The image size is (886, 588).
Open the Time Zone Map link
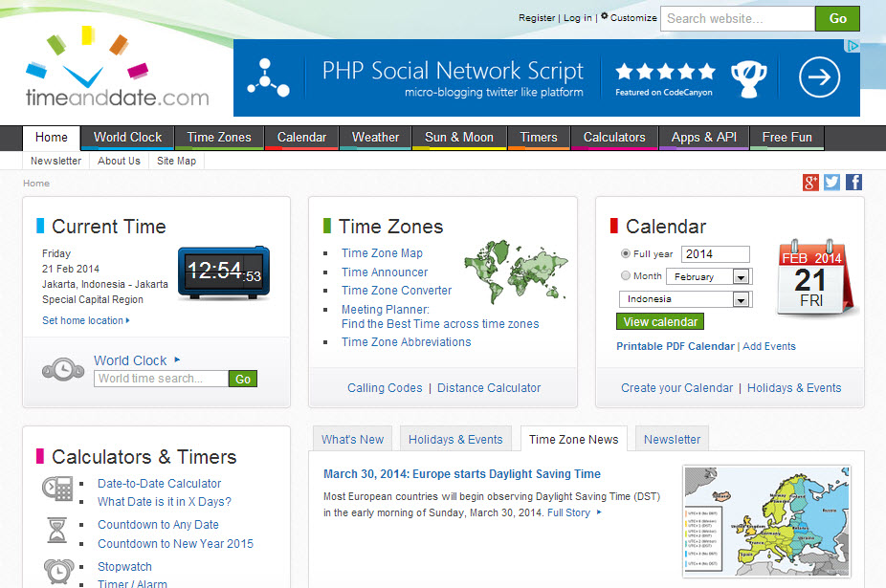point(382,253)
